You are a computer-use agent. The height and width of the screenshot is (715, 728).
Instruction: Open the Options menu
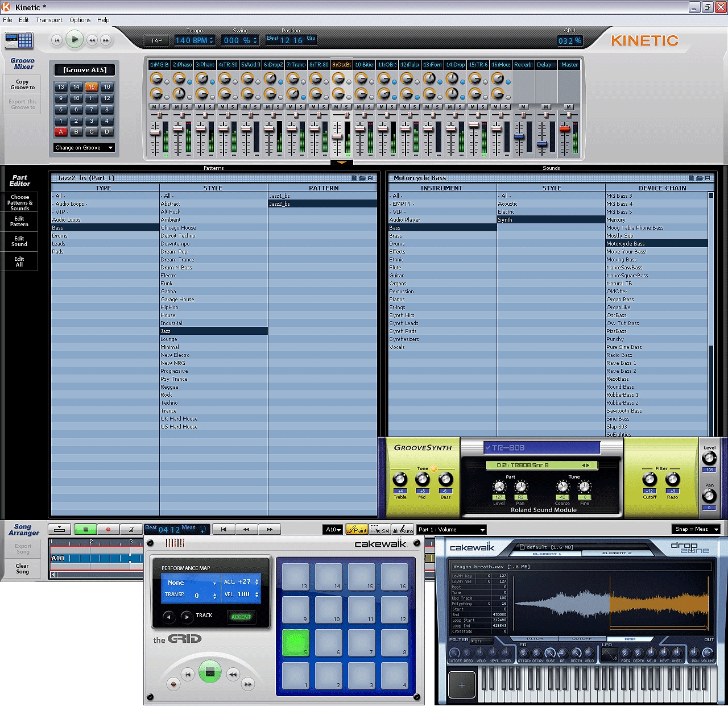click(x=80, y=20)
